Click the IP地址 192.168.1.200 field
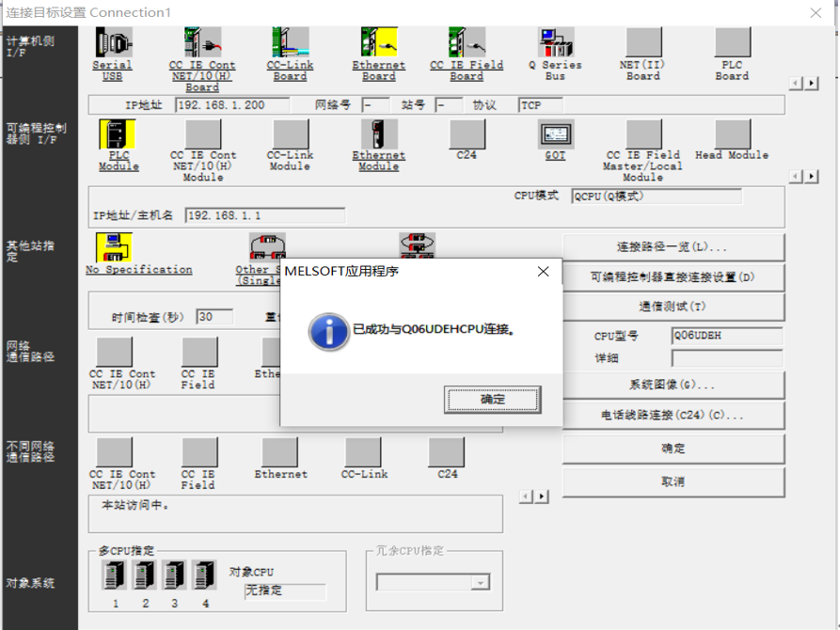Image resolution: width=840 pixels, height=630 pixels. point(233,105)
